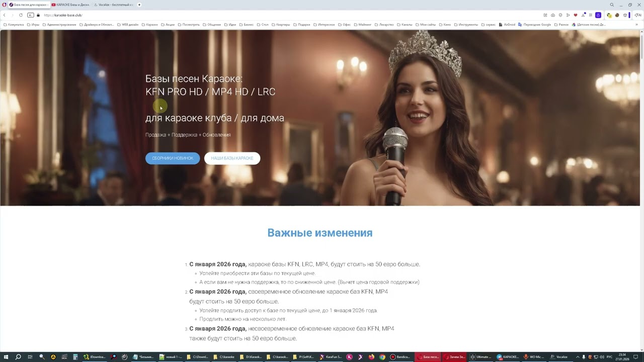Open Chrome from the taskbar

(x=382, y=357)
